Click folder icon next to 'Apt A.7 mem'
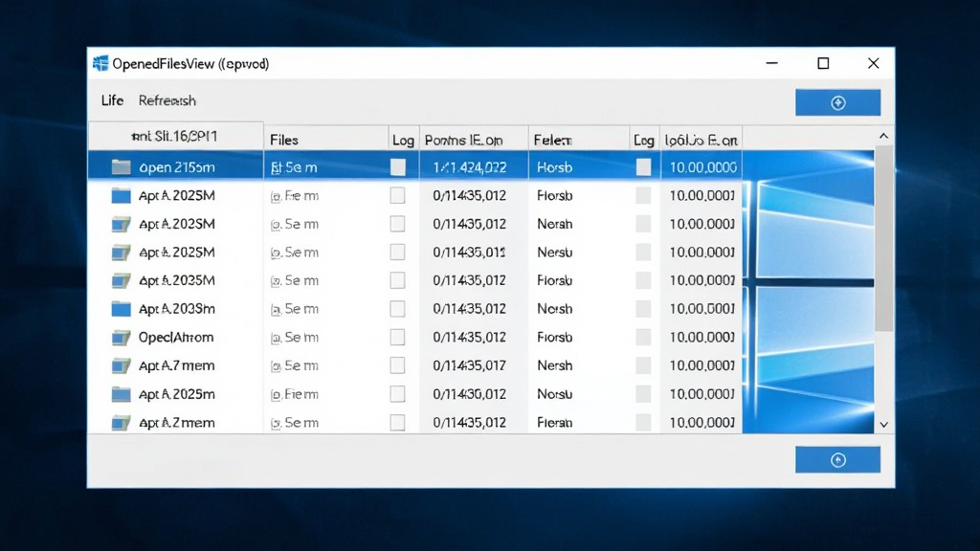The width and height of the screenshot is (980, 551). click(121, 365)
